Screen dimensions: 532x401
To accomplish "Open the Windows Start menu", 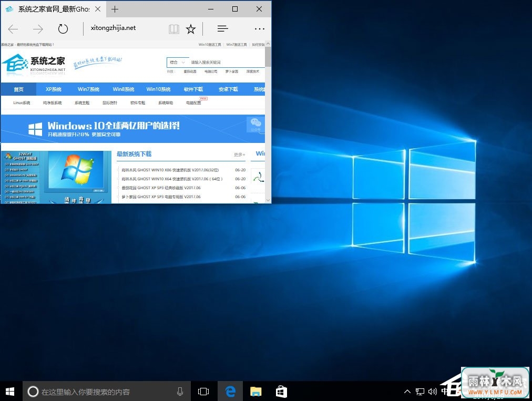I will pos(10,392).
